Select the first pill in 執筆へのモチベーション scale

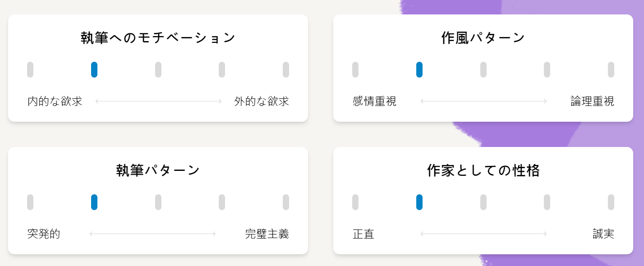30,70
